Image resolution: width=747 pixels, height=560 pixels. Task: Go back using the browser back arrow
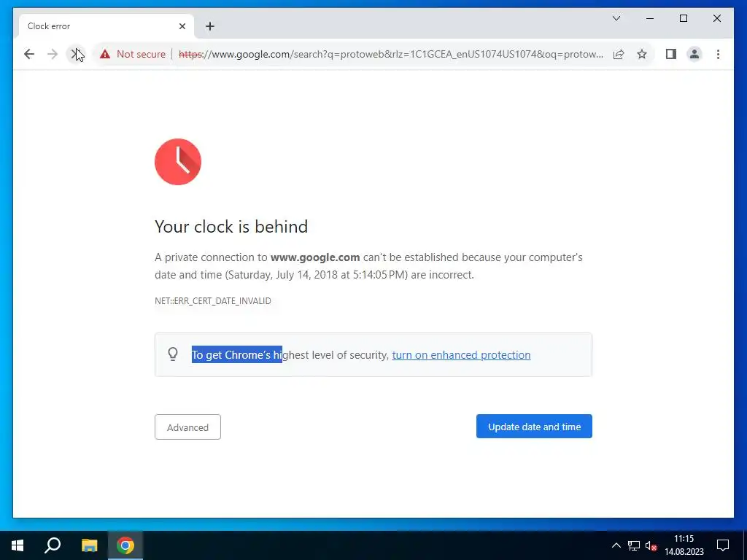tap(29, 54)
